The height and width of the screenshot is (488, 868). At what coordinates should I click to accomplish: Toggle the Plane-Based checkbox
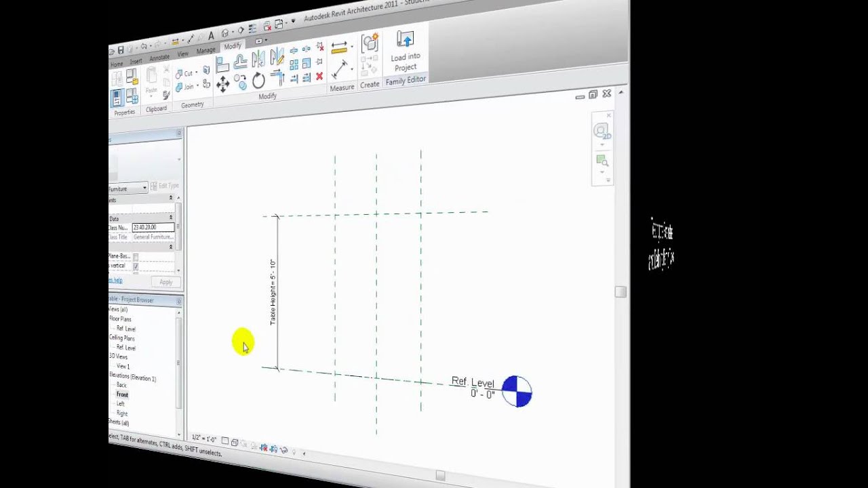[x=136, y=257]
